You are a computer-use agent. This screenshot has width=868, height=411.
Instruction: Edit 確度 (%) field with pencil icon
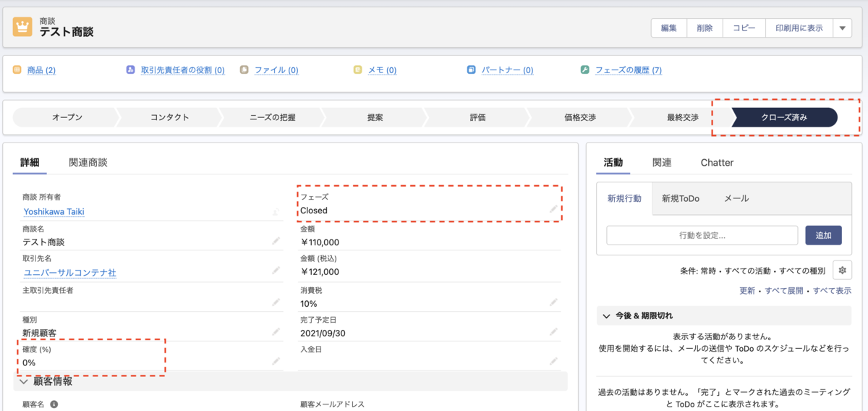(x=276, y=360)
